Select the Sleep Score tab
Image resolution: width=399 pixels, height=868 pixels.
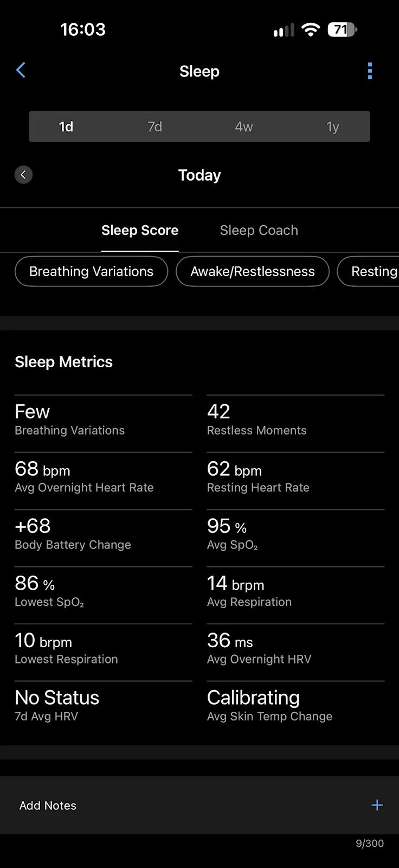[140, 230]
